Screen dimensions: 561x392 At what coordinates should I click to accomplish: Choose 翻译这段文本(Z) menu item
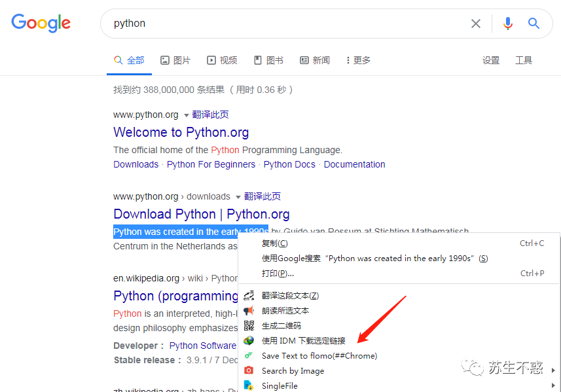click(399, 295)
